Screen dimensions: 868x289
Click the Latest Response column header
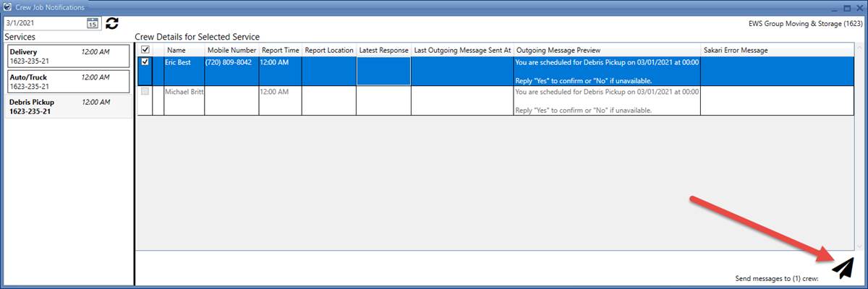pyautogui.click(x=383, y=50)
